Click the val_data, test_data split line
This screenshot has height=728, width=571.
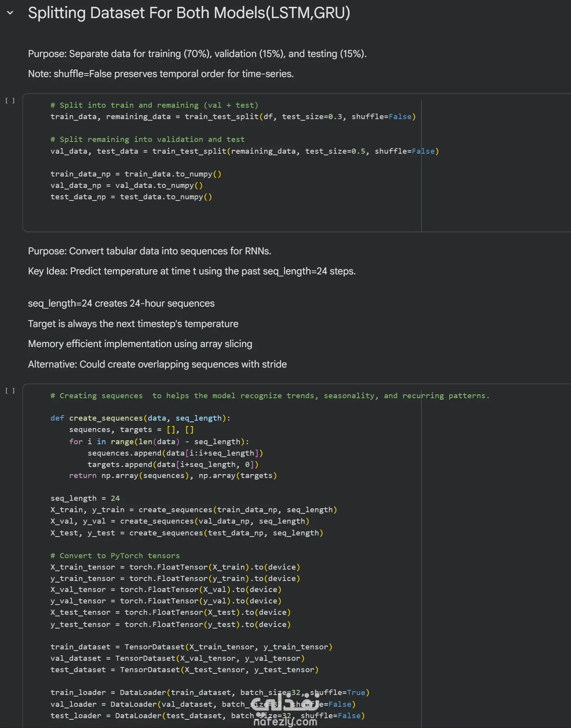click(x=244, y=151)
